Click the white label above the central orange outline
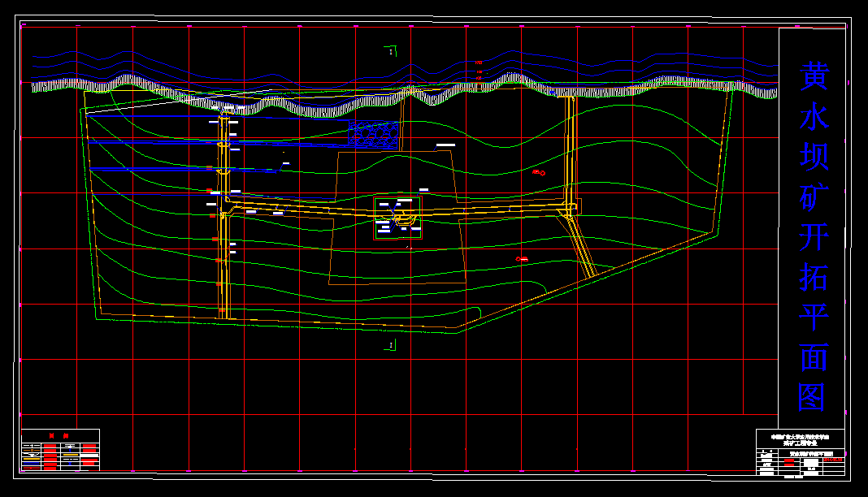Screen dimensions: 868x497 coord(445,145)
